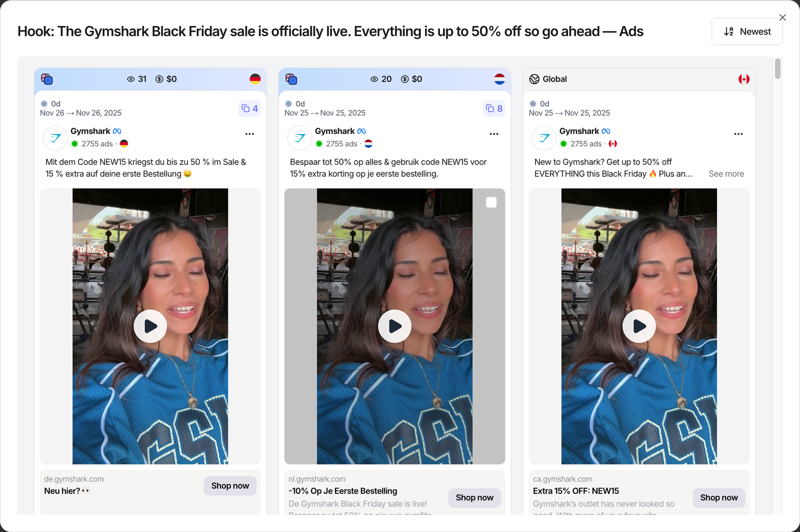This screenshot has width=800, height=532.
Task: Expand See more on the Canadian ad text
Action: [726, 174]
